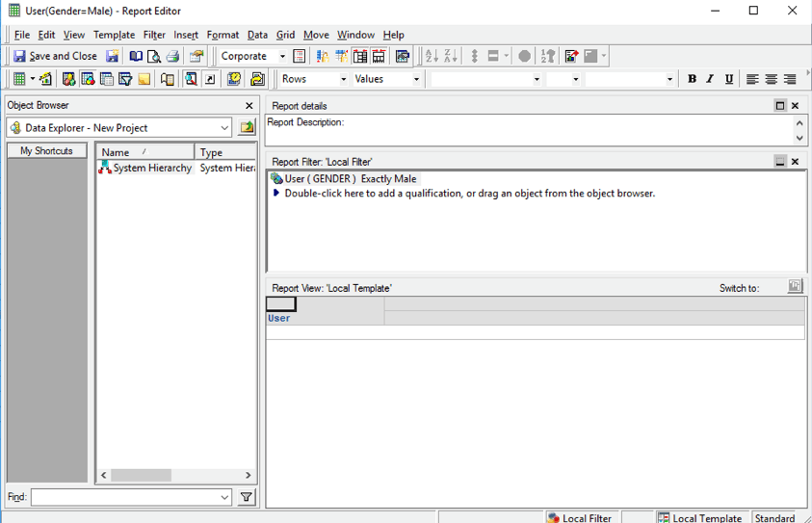Screen dimensions: 812x523
Task: Click the save disk icon after Save and Close
Action: click(113, 57)
